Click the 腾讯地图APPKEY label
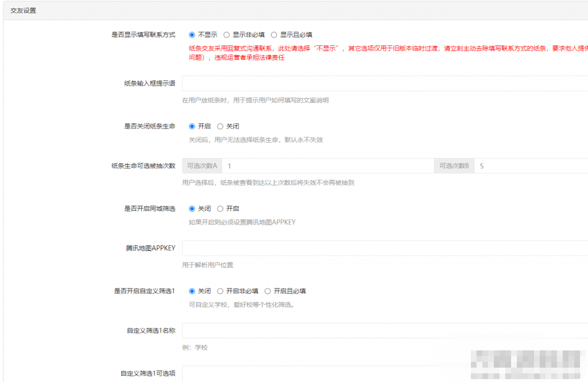The image size is (588, 382). (150, 248)
